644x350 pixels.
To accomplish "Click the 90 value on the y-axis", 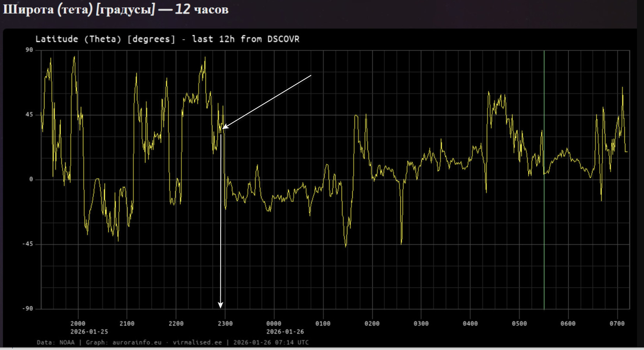I will pos(29,50).
